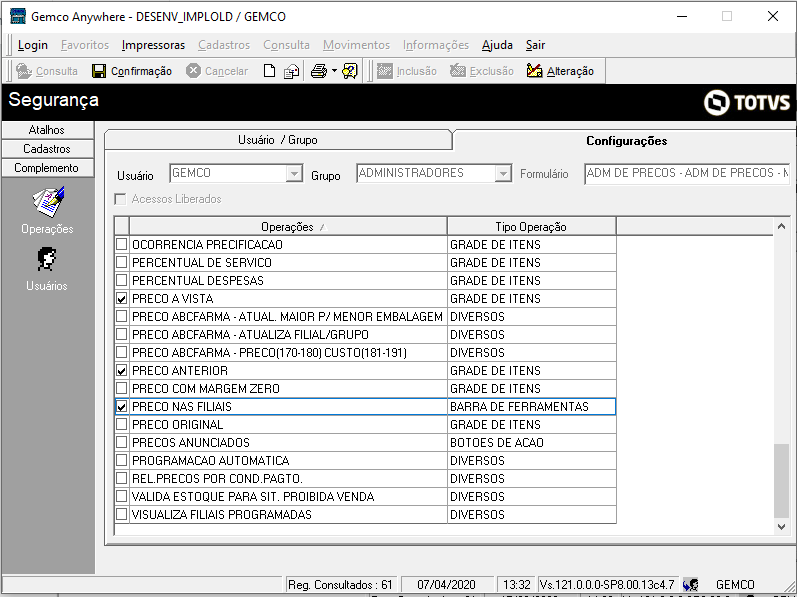Open Usuários icon in sidebar
The height and width of the screenshot is (597, 797).
click(46, 259)
